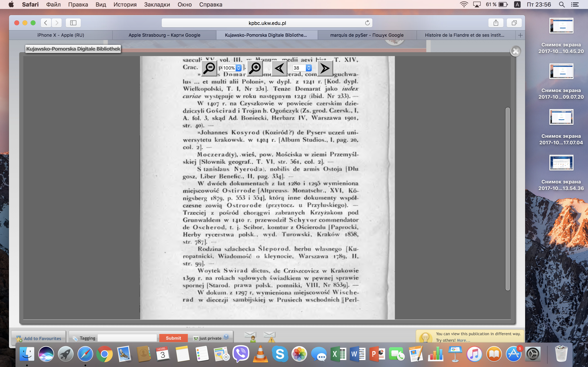588x367 pixels.
Task: Click Safari share icon
Action: click(496, 23)
